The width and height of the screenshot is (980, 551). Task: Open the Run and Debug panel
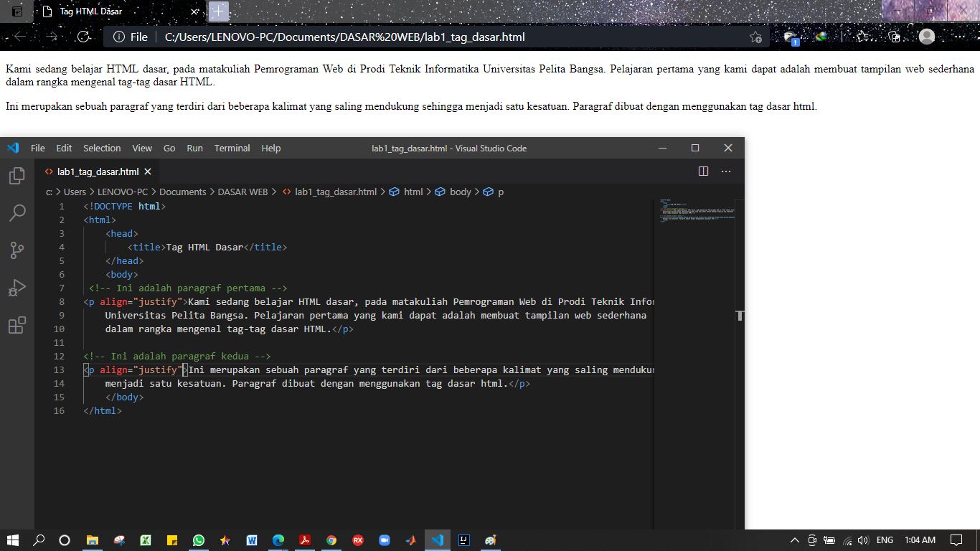coord(17,287)
